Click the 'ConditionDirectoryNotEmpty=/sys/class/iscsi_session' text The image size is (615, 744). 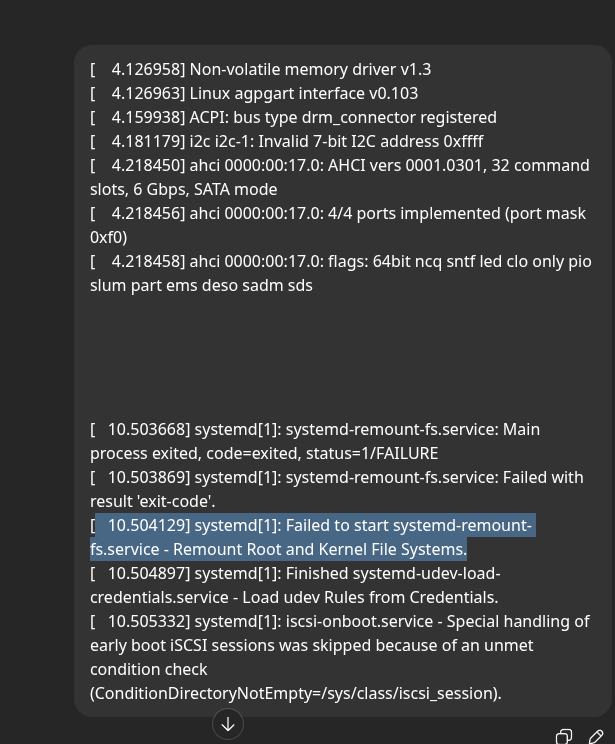(295, 694)
